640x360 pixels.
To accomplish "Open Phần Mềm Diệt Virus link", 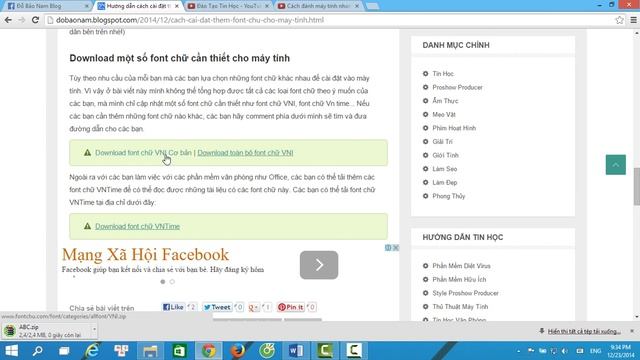I will coord(461,266).
